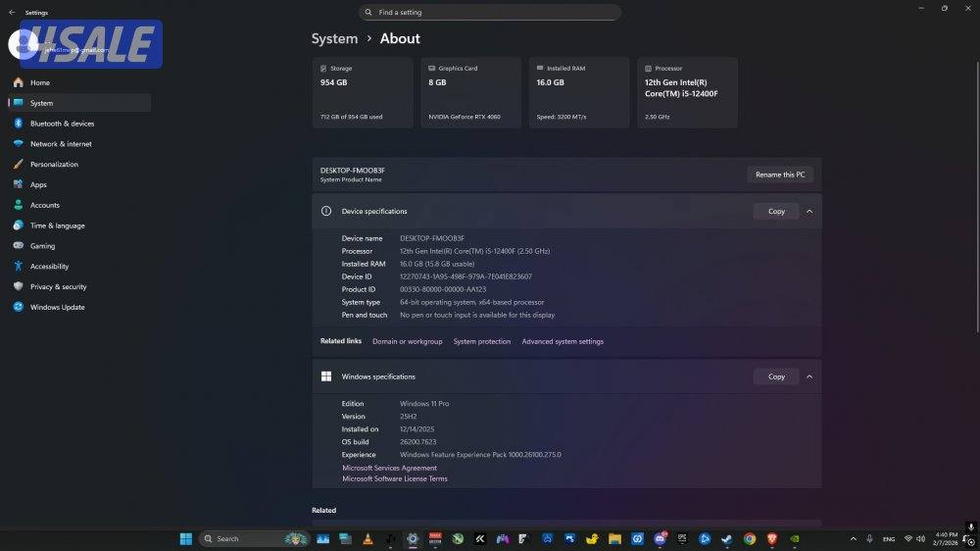Click the Settings gear taskbar icon
The height and width of the screenshot is (551, 980).
pyautogui.click(x=413, y=539)
